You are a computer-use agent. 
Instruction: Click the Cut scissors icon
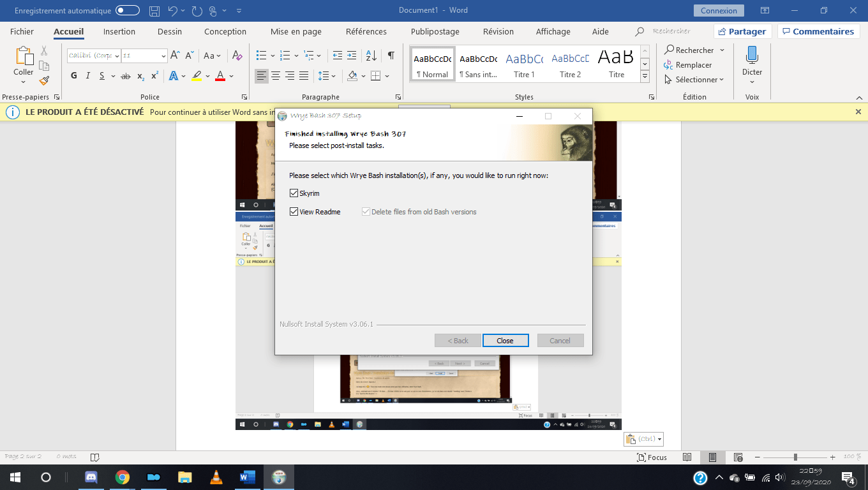click(x=44, y=51)
